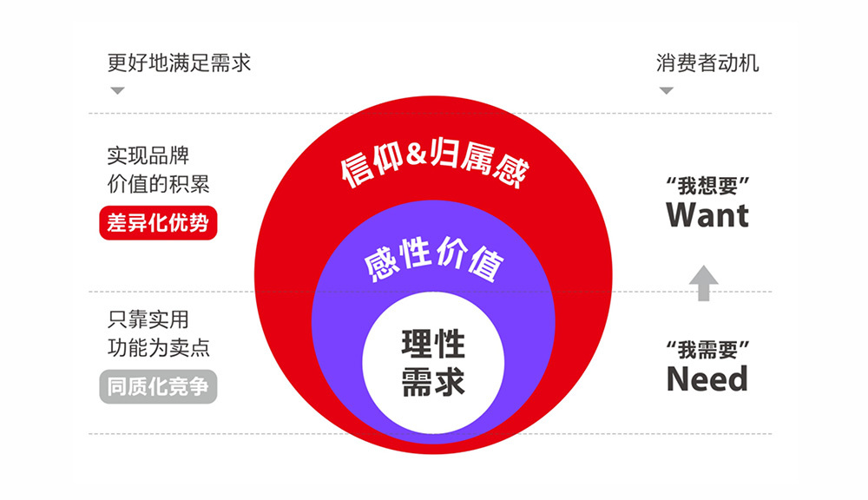This screenshot has height=500, width=868.
Task: Select the 感性价值 label in the purple circle
Action: [x=433, y=260]
